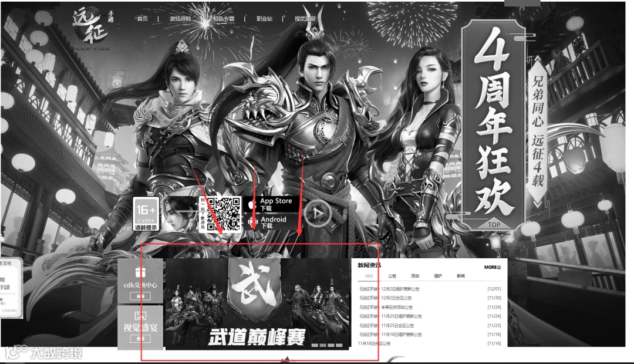Switch to the 综合 news tab

369,276
